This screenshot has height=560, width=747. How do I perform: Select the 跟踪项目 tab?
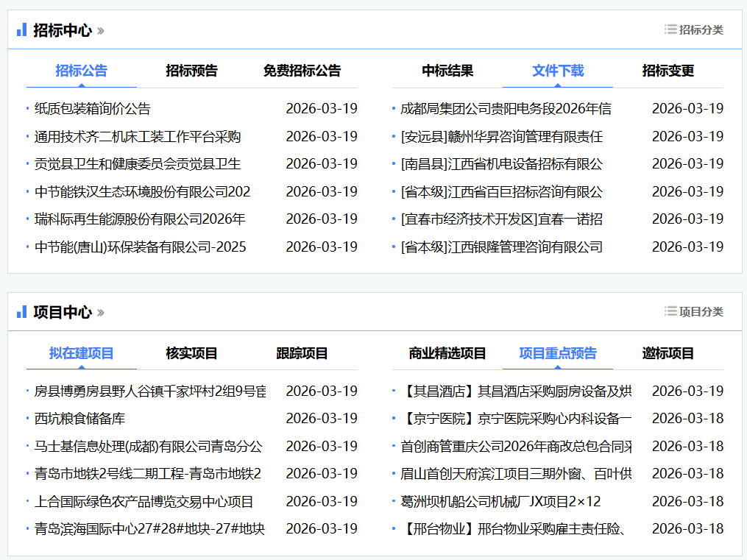coord(302,353)
